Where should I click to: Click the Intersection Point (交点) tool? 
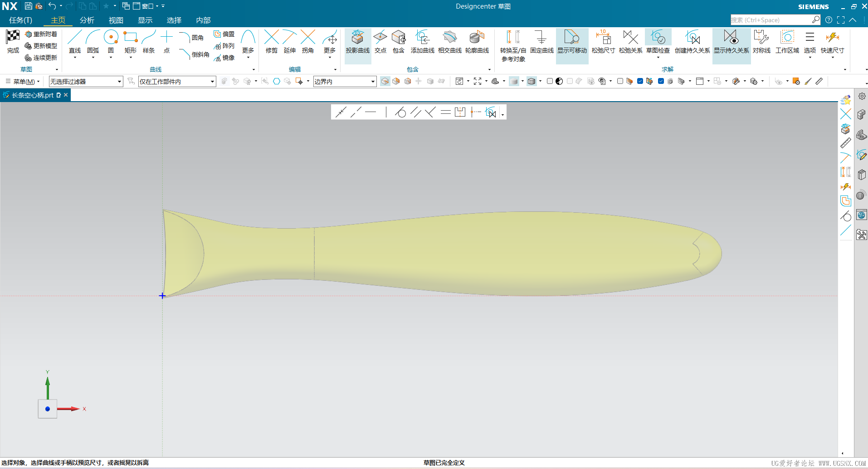point(380,41)
